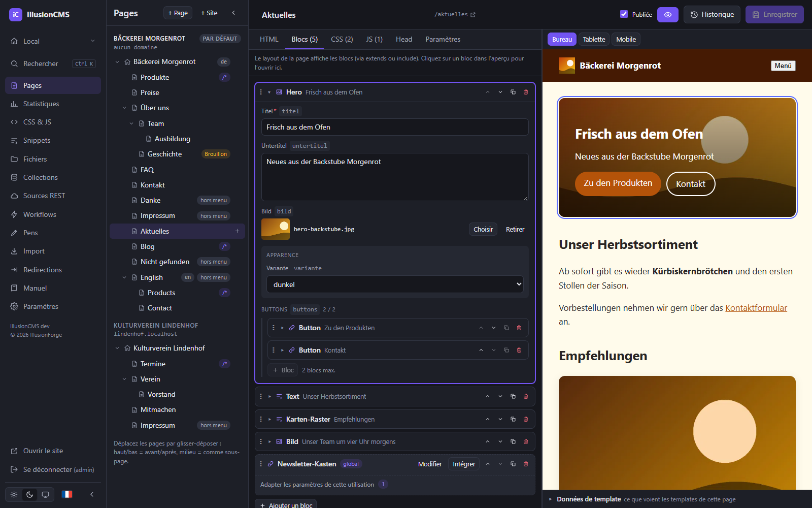Open Statistiques in the sidebar
812x508 pixels.
[53, 104]
